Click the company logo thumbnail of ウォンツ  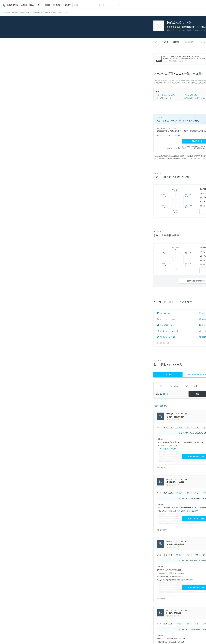coord(159,26)
